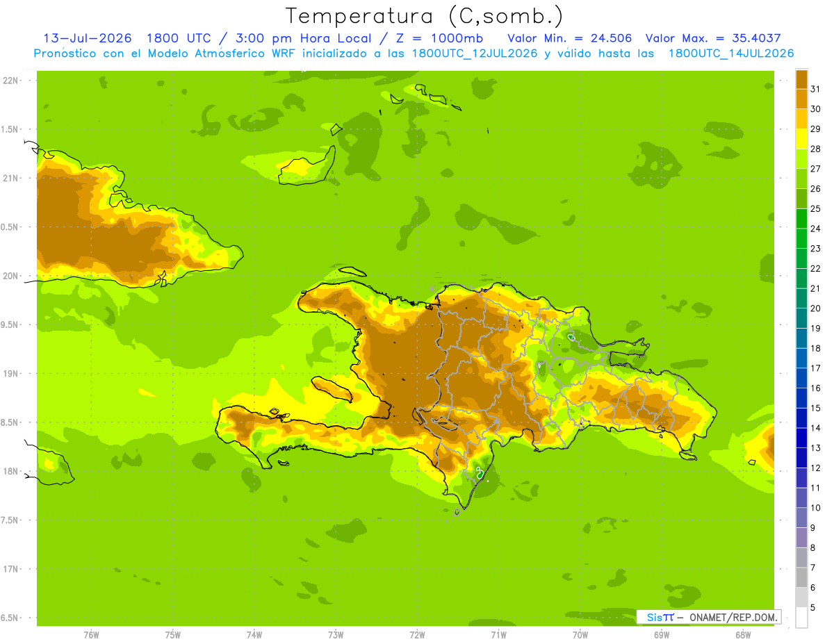Click the '6.5N' latitude axis label
The width and height of the screenshot is (834, 644).
tap(10, 618)
